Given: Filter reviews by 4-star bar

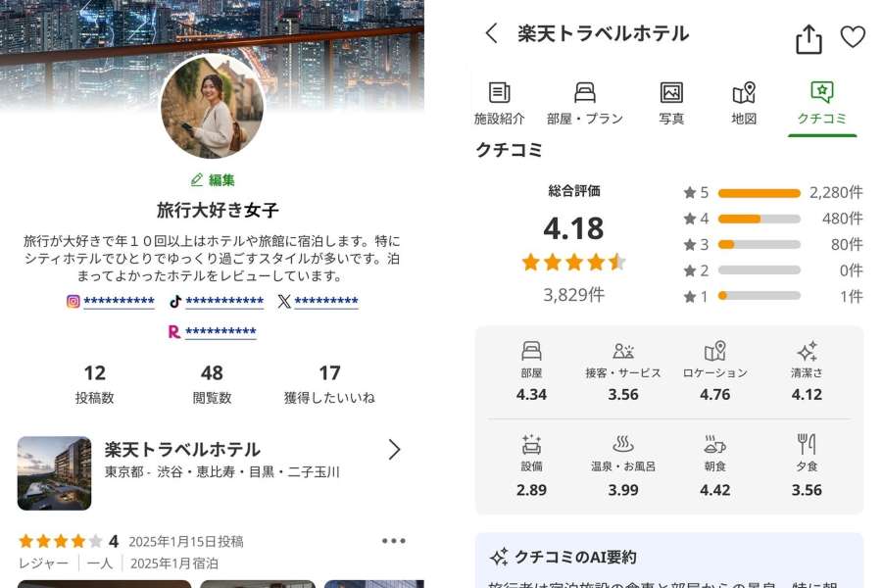Looking at the screenshot, I should (759, 219).
